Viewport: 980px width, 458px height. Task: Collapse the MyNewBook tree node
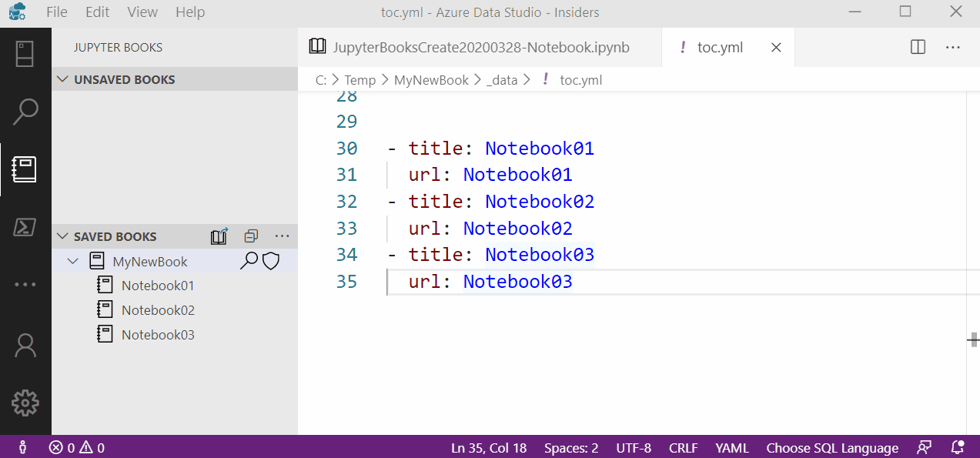point(73,261)
